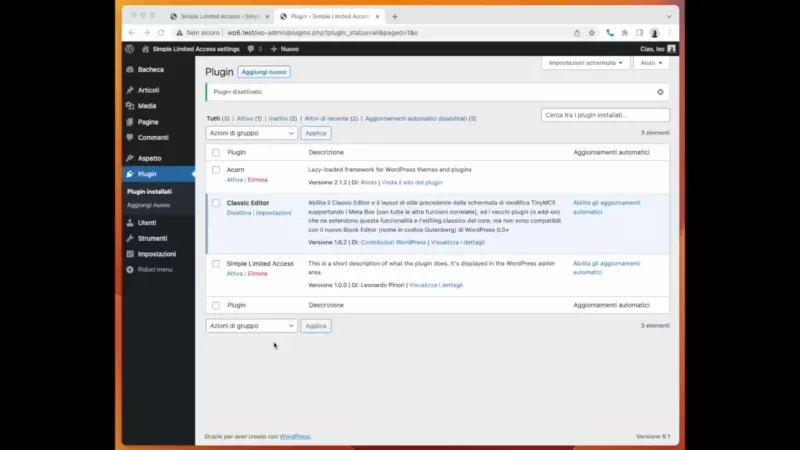Screen dimensions: 800x450
Task: Filter plugins by 'Inattivi' status
Action: pos(281,118)
